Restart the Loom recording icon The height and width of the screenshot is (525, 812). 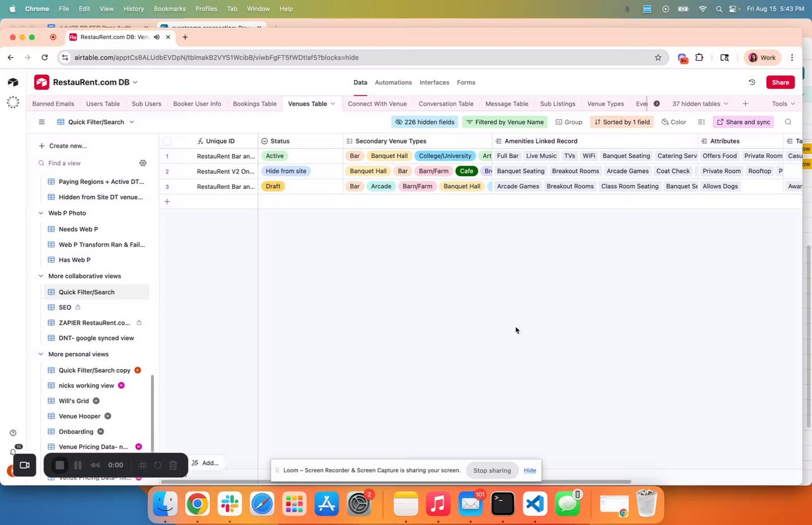point(158,465)
